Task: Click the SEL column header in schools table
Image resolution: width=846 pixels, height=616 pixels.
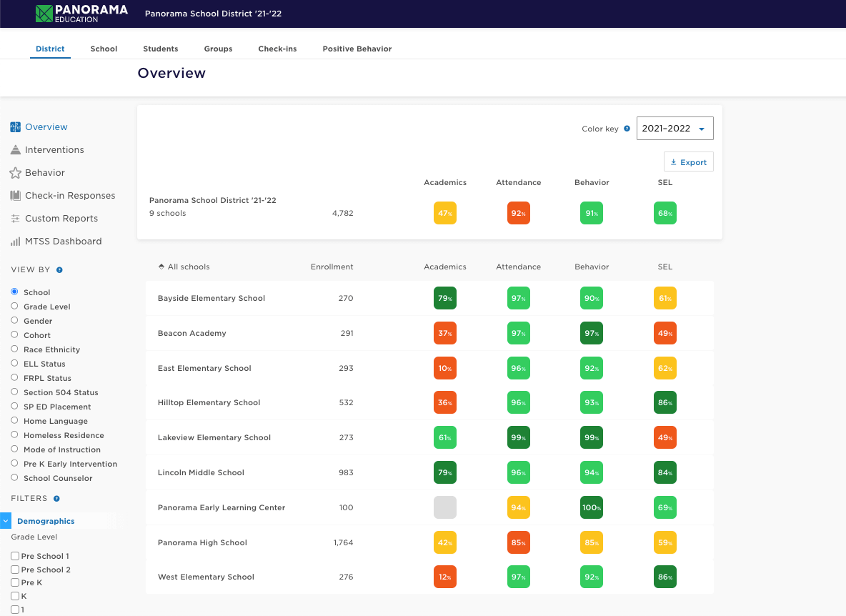Action: 665,267
